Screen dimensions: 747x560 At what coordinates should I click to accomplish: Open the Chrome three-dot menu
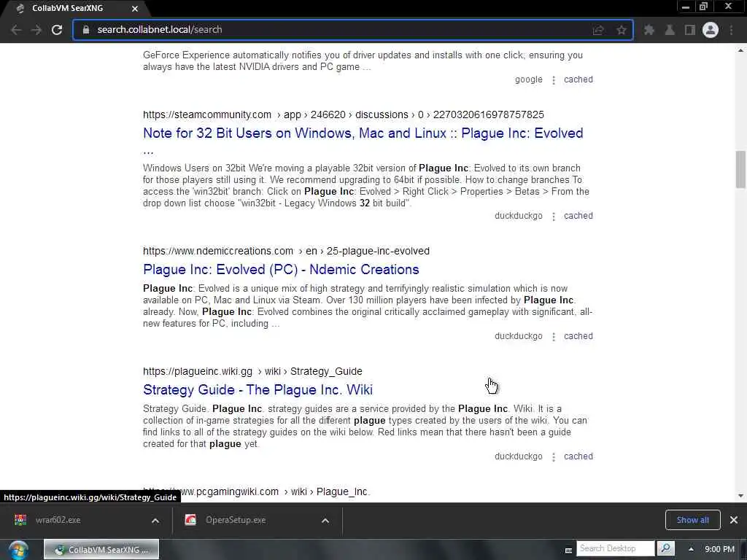pyautogui.click(x=731, y=30)
